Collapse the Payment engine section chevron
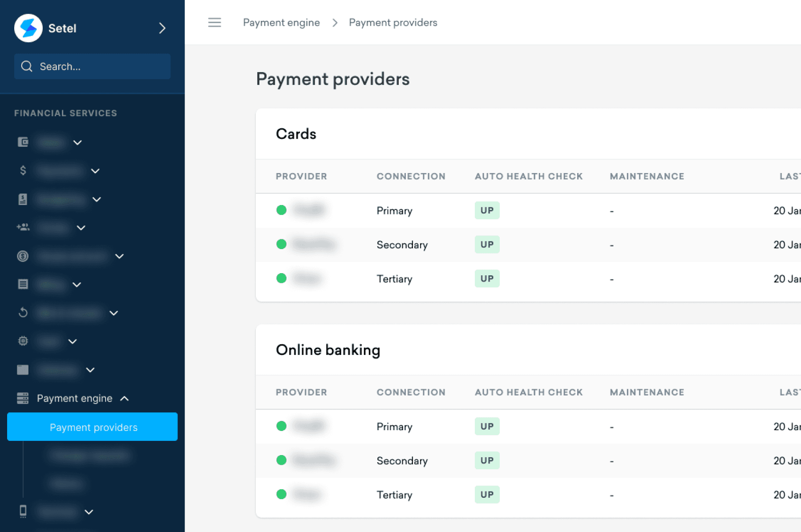This screenshot has width=801, height=532. [125, 399]
